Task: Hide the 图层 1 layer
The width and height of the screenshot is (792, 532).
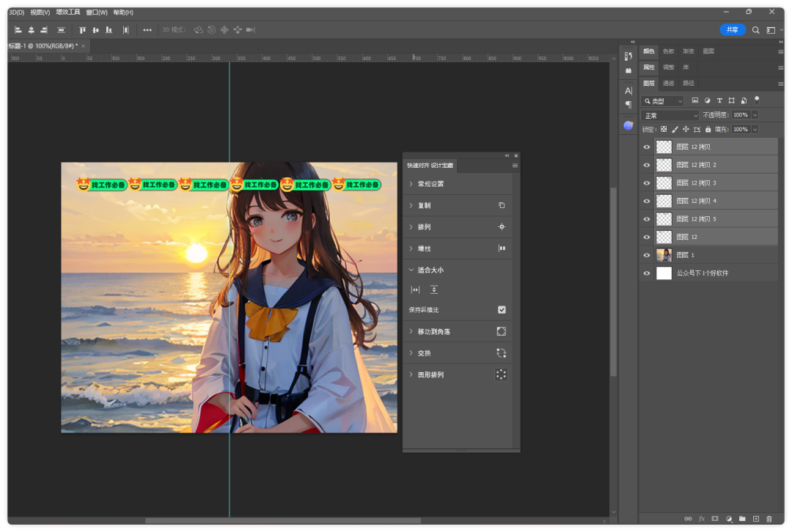Action: point(647,255)
